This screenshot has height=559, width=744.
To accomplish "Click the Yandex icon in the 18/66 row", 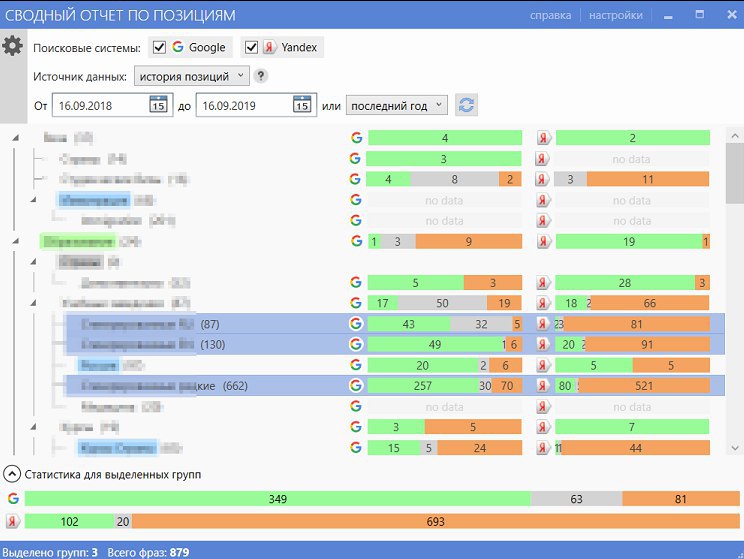I will click(x=543, y=303).
